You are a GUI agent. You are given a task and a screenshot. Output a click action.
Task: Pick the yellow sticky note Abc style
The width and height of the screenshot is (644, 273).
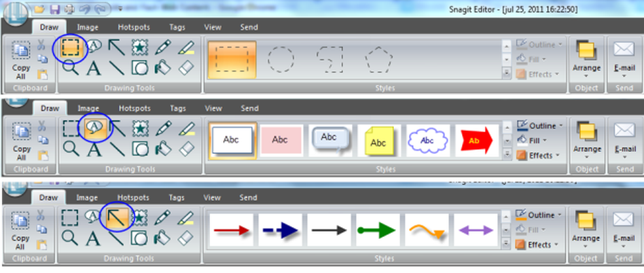(379, 140)
